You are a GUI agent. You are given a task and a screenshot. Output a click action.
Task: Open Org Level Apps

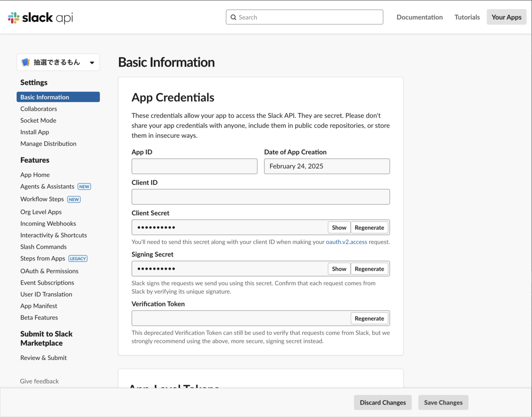pyautogui.click(x=41, y=212)
